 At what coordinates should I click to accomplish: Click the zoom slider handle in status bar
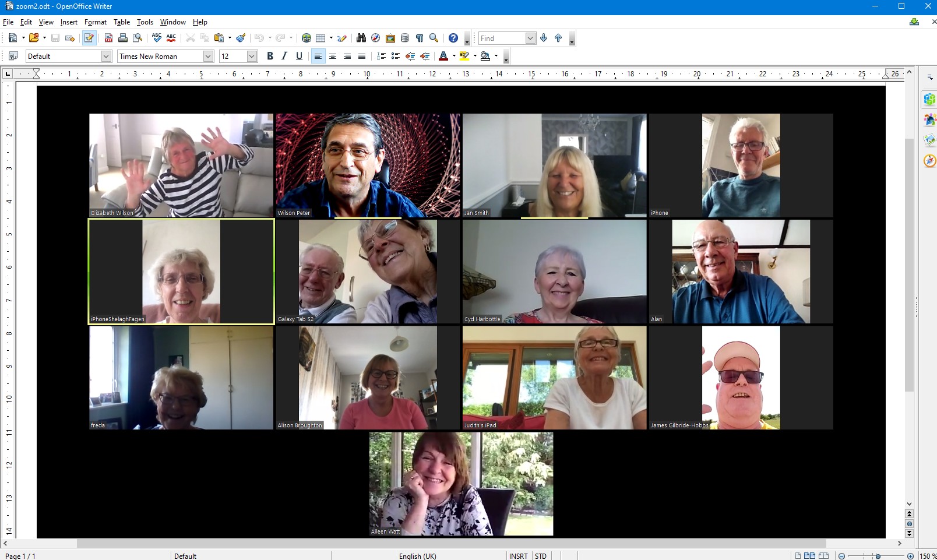[x=878, y=556]
